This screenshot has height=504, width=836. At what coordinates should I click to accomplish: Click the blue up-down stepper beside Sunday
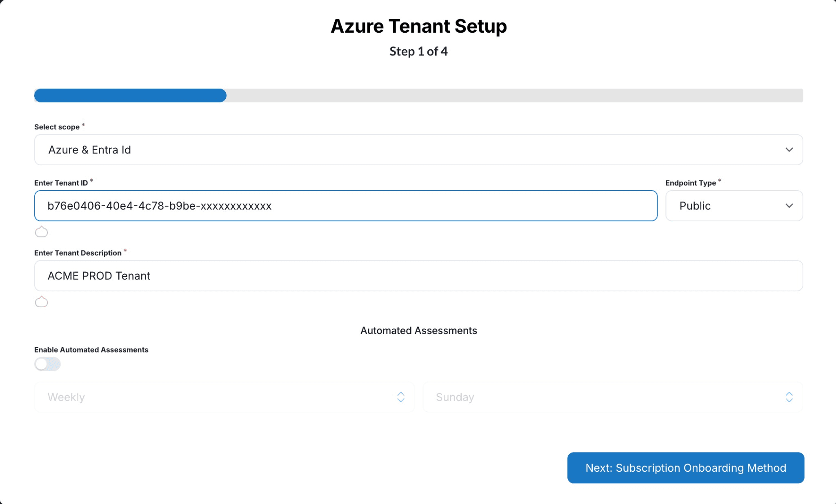(x=789, y=397)
